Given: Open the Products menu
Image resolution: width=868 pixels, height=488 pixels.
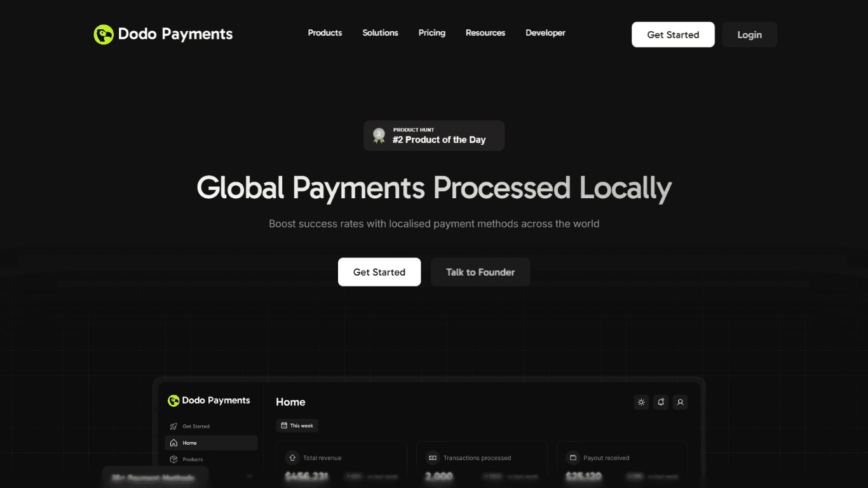Looking at the screenshot, I should click(x=325, y=33).
